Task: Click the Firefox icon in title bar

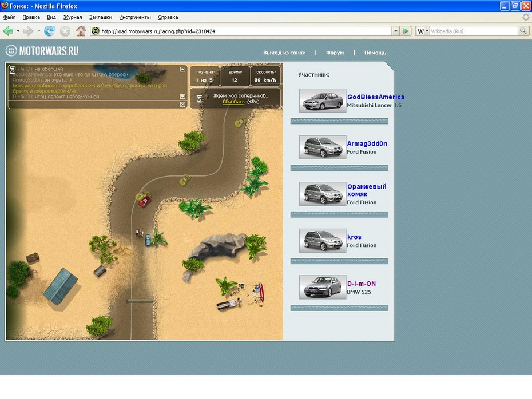Action: coord(5,5)
